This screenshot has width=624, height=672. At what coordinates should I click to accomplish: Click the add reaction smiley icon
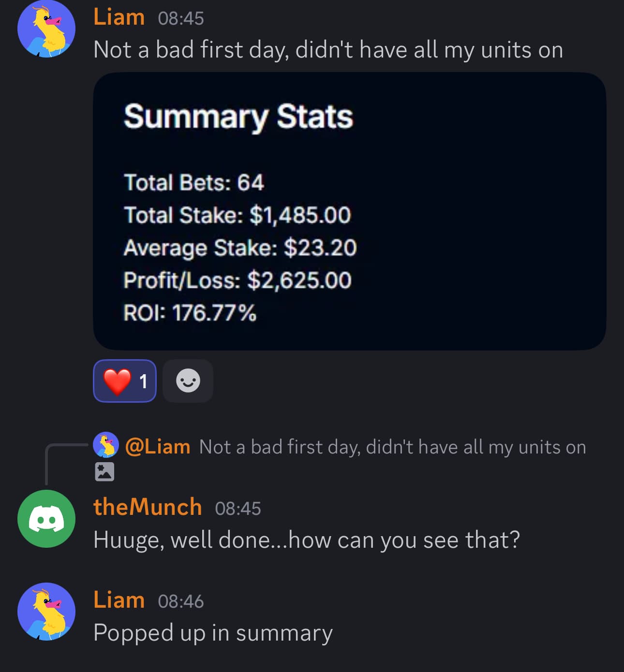(188, 381)
